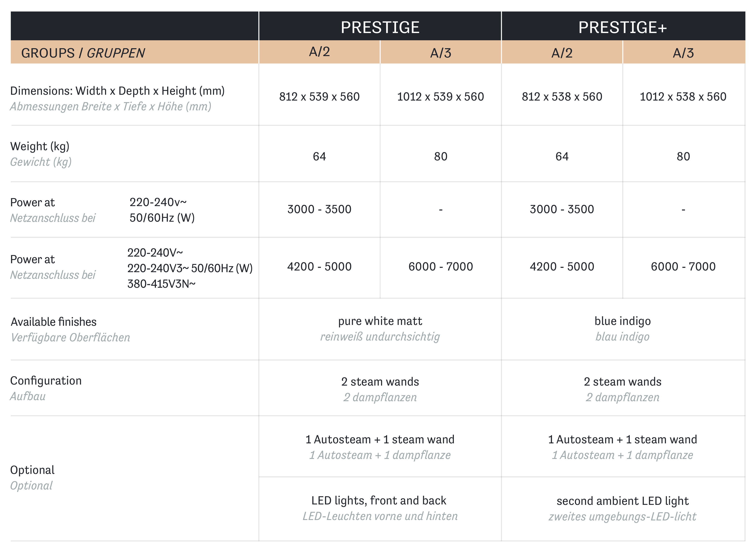Select the 1012 x 538 x 560 dimensions cell
Screen dimensions: 756x552
[683, 97]
